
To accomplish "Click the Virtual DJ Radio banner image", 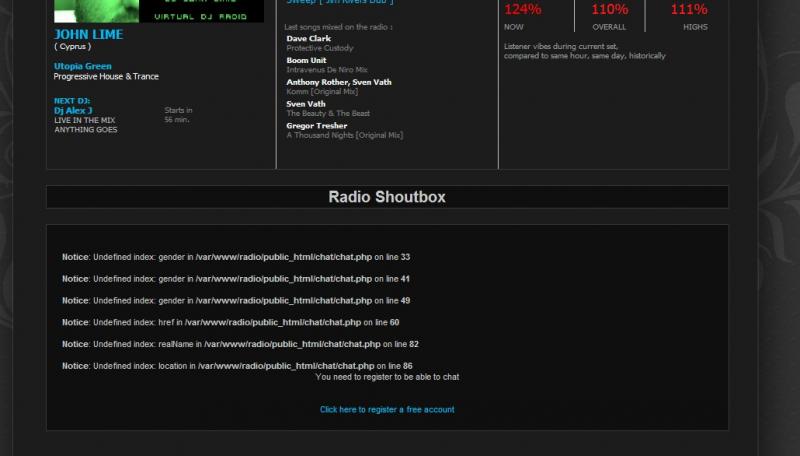I will click(x=201, y=10).
